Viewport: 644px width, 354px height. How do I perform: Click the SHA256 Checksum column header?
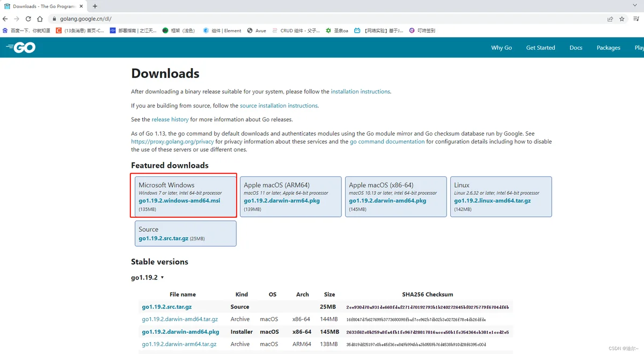point(428,294)
